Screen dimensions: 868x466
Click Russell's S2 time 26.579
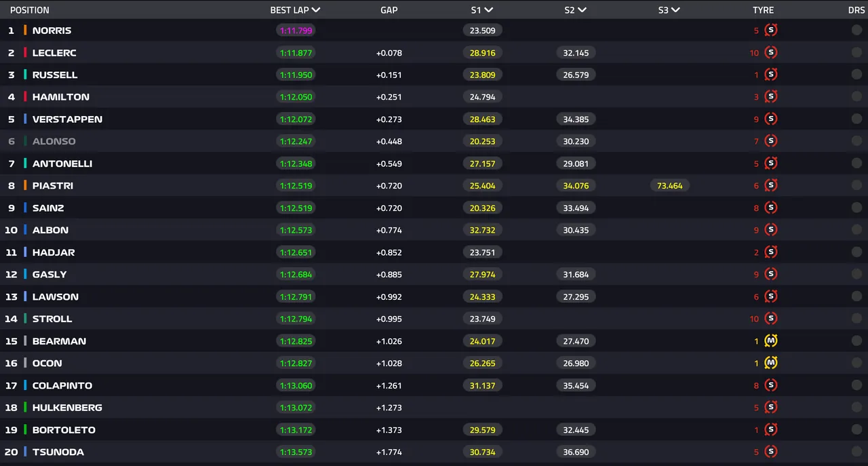point(576,75)
